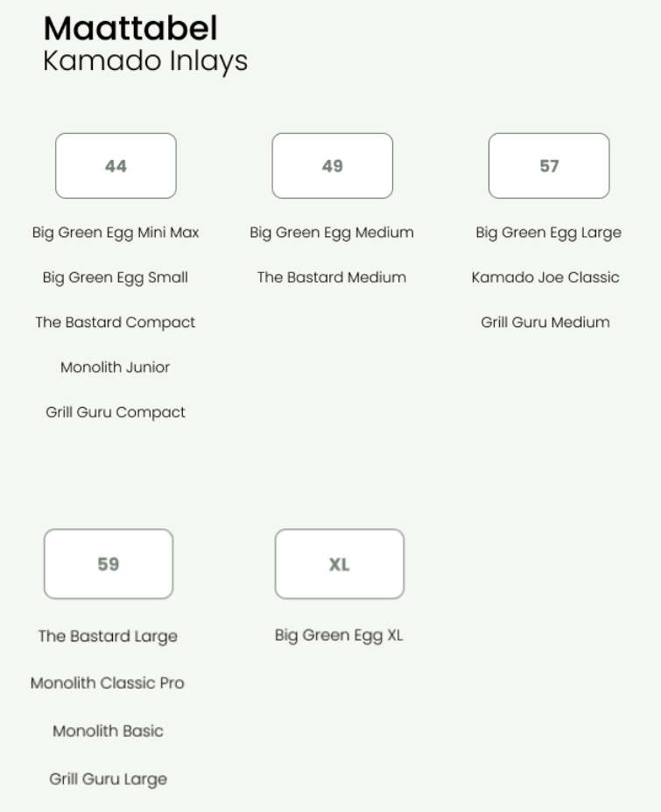Pick the 59 size option
This screenshot has height=812, width=661.
[x=109, y=564]
